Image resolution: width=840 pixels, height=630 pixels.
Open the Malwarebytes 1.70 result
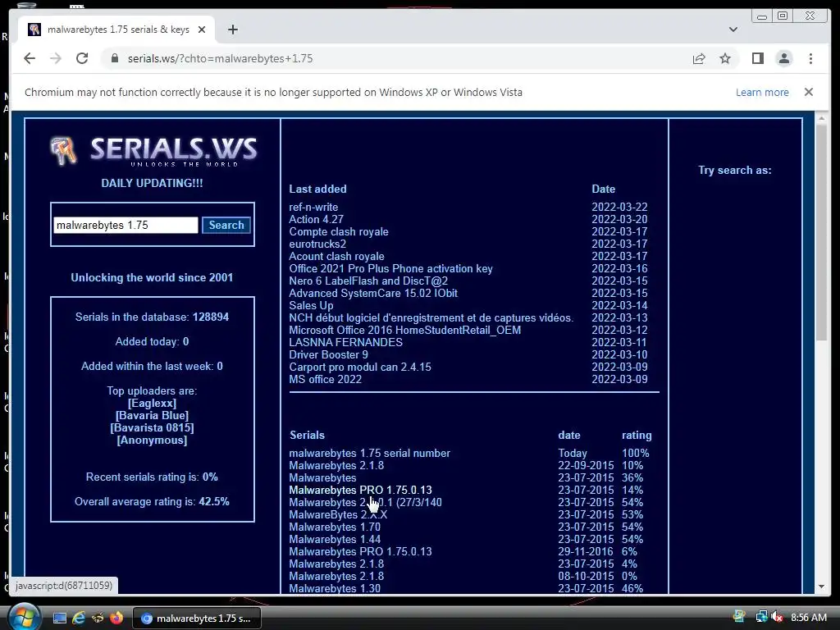(x=335, y=527)
